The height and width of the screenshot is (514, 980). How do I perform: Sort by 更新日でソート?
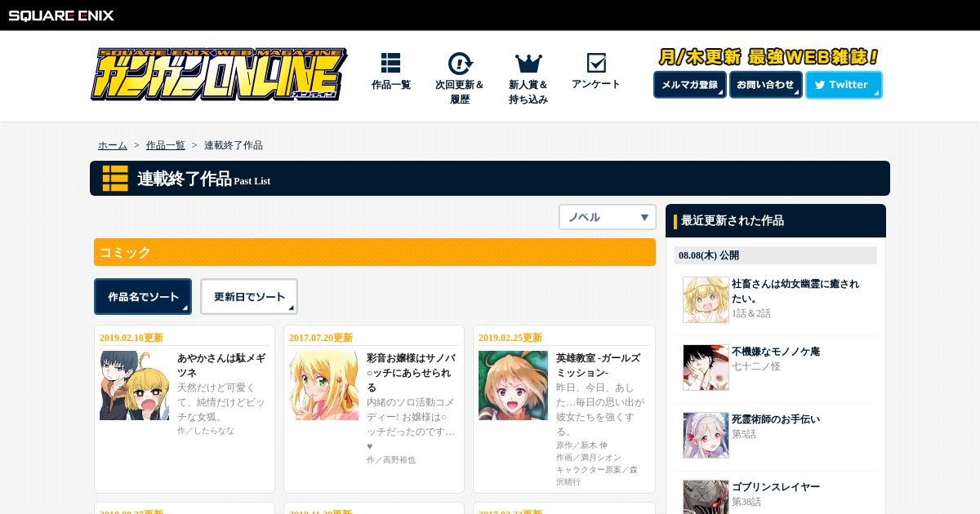[249, 297]
